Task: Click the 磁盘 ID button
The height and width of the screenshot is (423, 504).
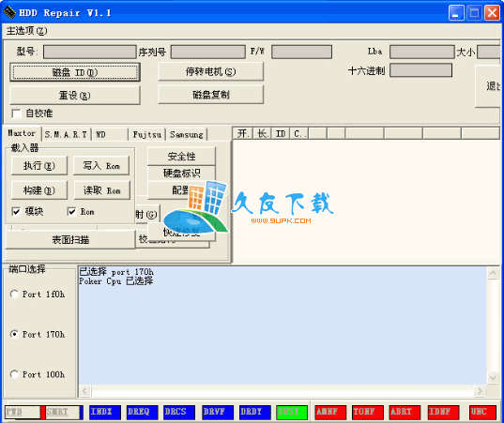Action: [75, 72]
